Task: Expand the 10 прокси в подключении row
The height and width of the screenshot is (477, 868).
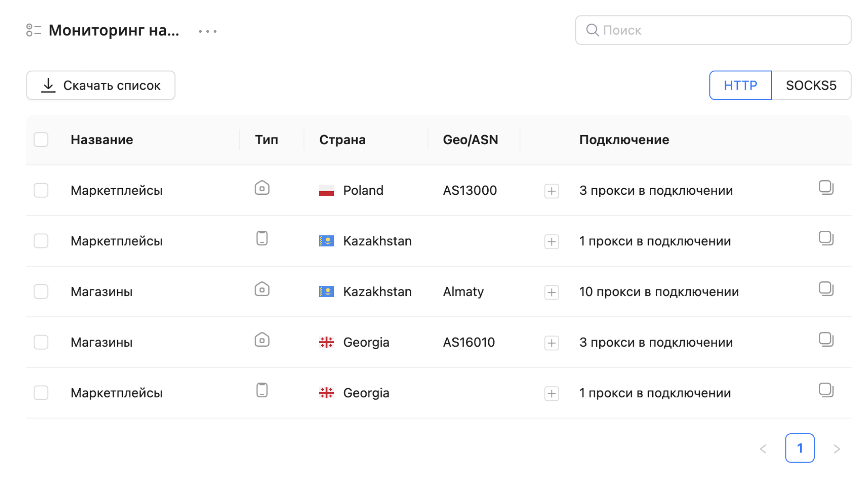Action: click(551, 292)
